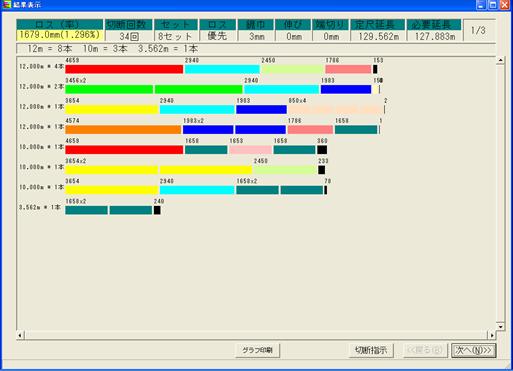Click the black 360 remainder block
The width and height of the screenshot is (513, 371).
tap(322, 150)
